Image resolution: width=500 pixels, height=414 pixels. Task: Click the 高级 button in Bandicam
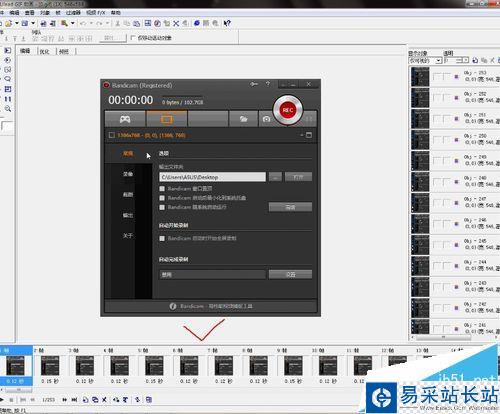[290, 207]
